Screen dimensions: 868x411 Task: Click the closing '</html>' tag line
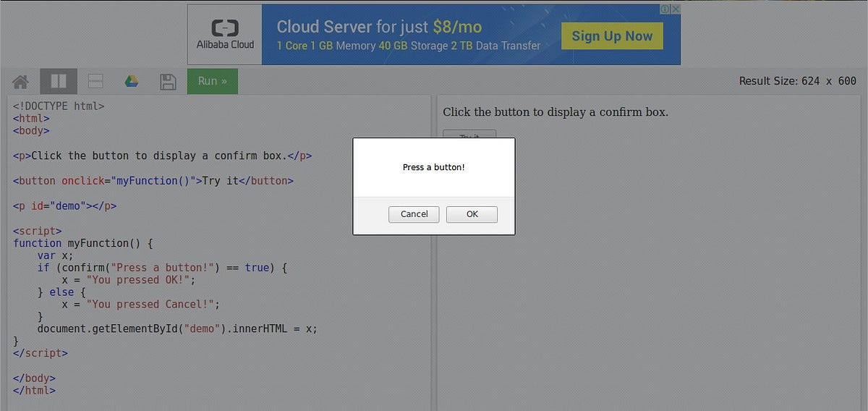pyautogui.click(x=34, y=391)
